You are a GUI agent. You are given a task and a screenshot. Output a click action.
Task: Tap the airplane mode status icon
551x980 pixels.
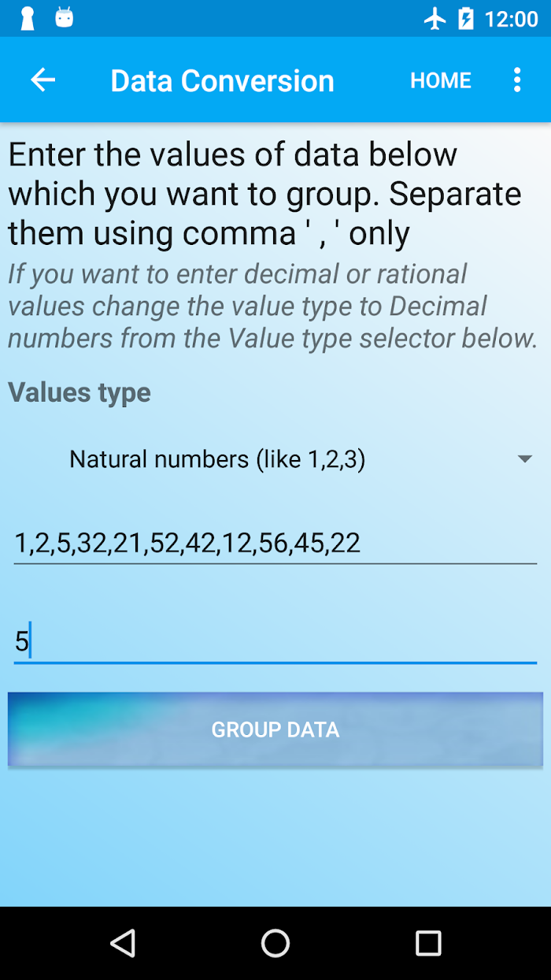point(435,18)
